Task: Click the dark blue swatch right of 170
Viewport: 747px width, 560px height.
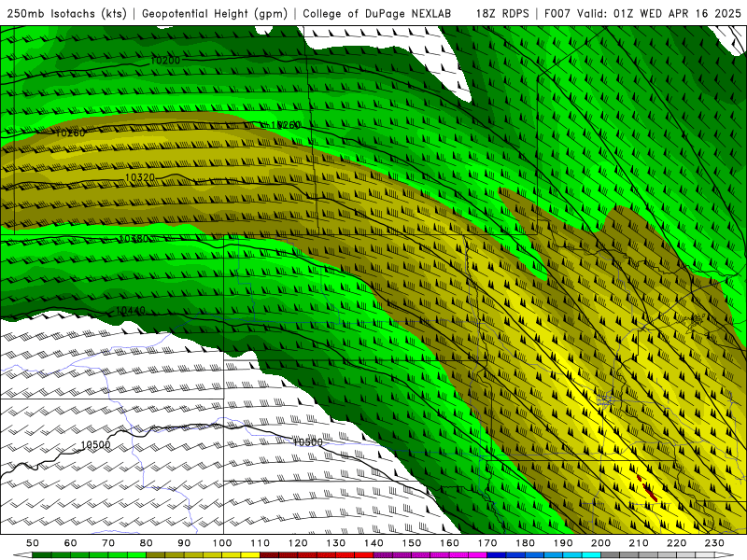Action: [497, 555]
